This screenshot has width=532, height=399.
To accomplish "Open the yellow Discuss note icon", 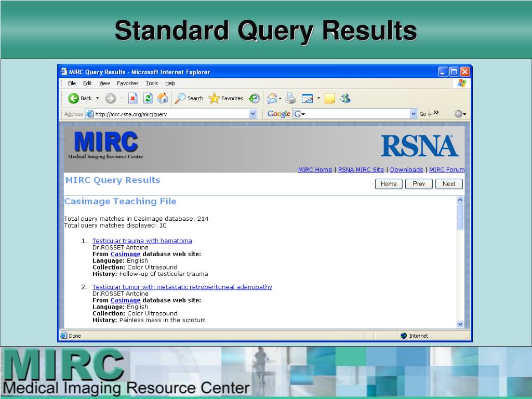I will point(330,98).
